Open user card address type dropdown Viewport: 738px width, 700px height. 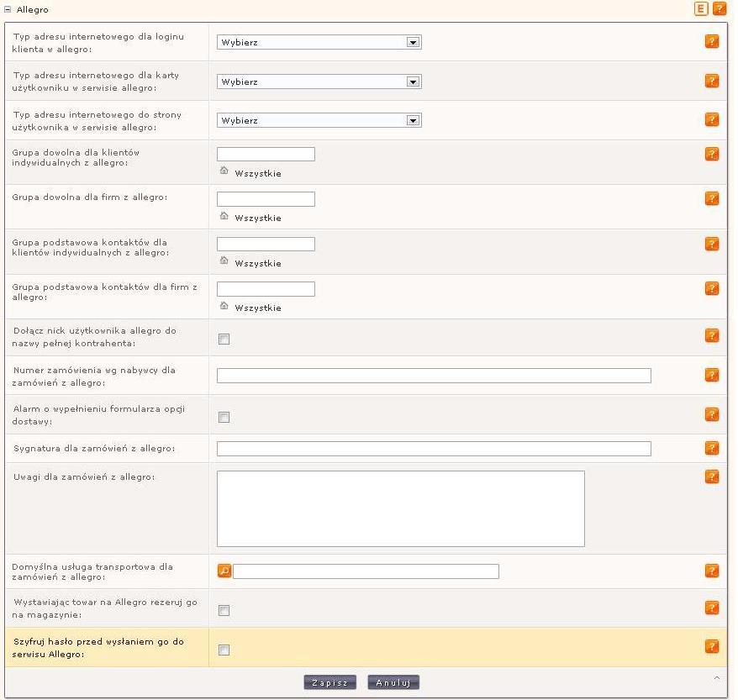(319, 82)
